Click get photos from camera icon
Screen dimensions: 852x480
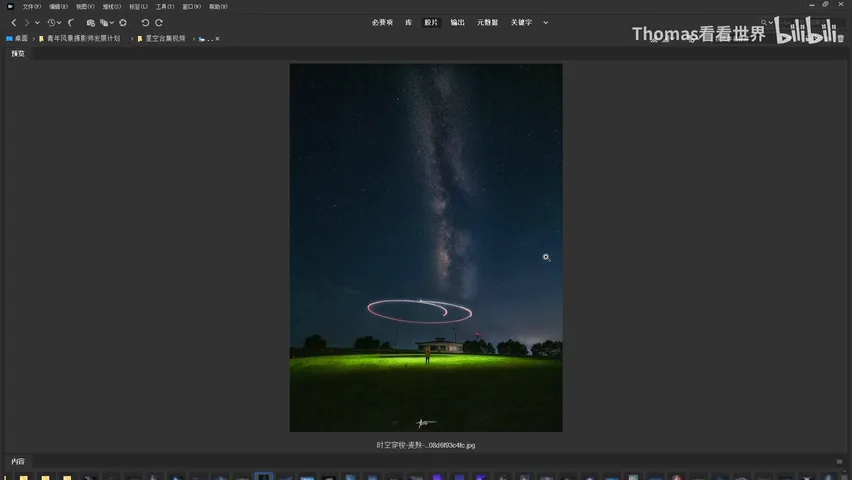[x=90, y=23]
